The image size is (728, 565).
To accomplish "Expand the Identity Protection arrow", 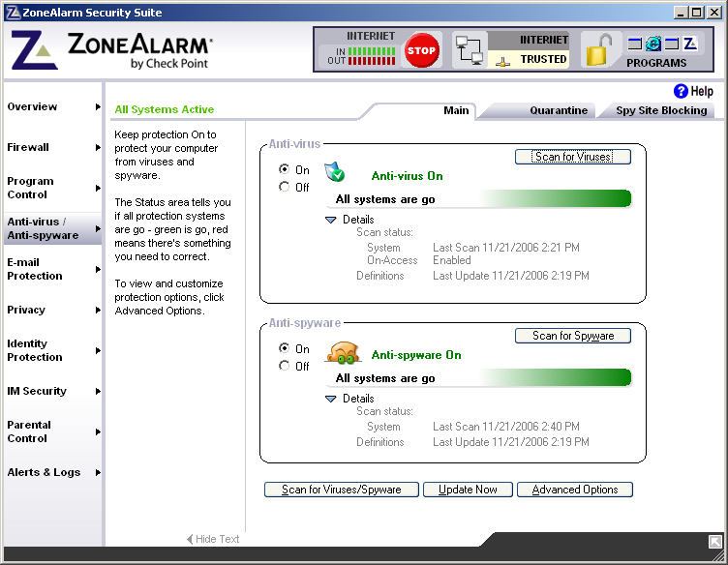I will [98, 350].
